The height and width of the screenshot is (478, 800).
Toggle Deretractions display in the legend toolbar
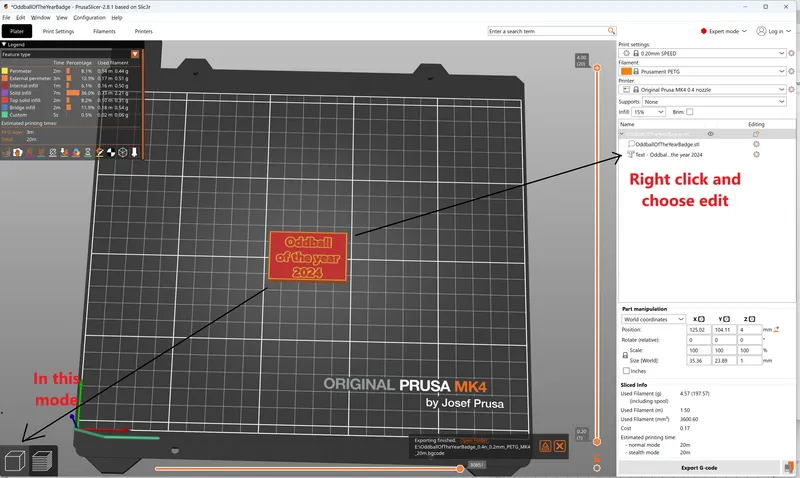point(41,153)
